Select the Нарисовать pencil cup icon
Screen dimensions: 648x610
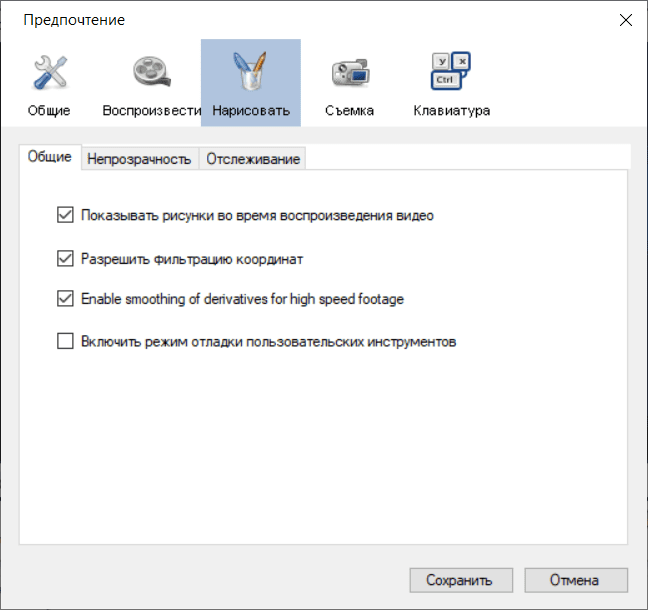[250, 73]
